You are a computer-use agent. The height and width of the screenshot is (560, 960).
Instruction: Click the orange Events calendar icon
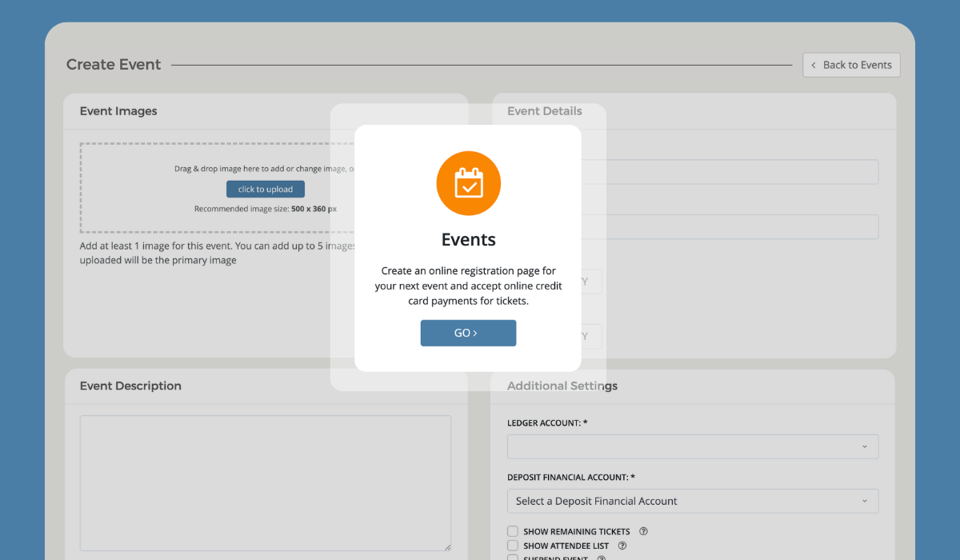(468, 183)
